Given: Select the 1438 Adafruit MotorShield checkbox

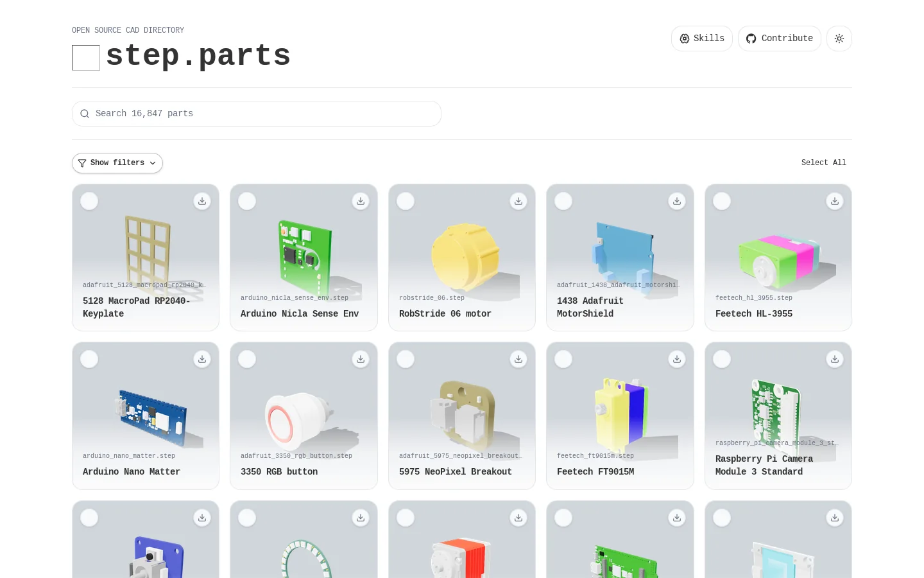Looking at the screenshot, I should coord(563,201).
